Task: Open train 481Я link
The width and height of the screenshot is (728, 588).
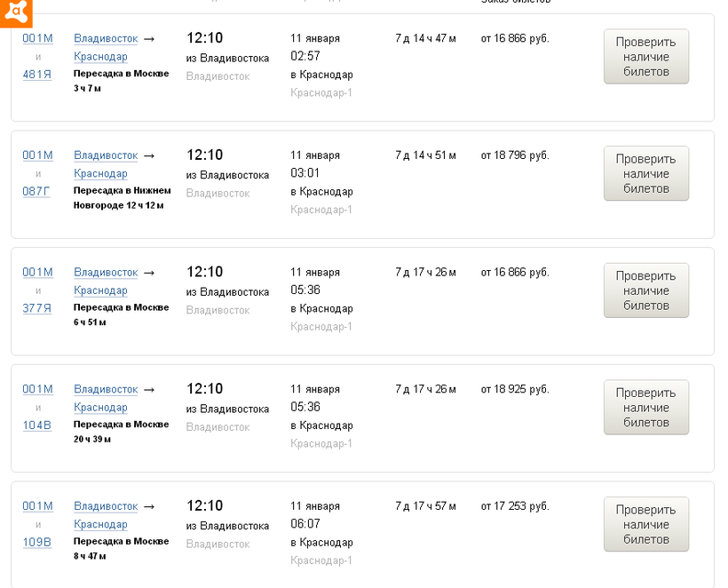Action: pyautogui.click(x=37, y=75)
